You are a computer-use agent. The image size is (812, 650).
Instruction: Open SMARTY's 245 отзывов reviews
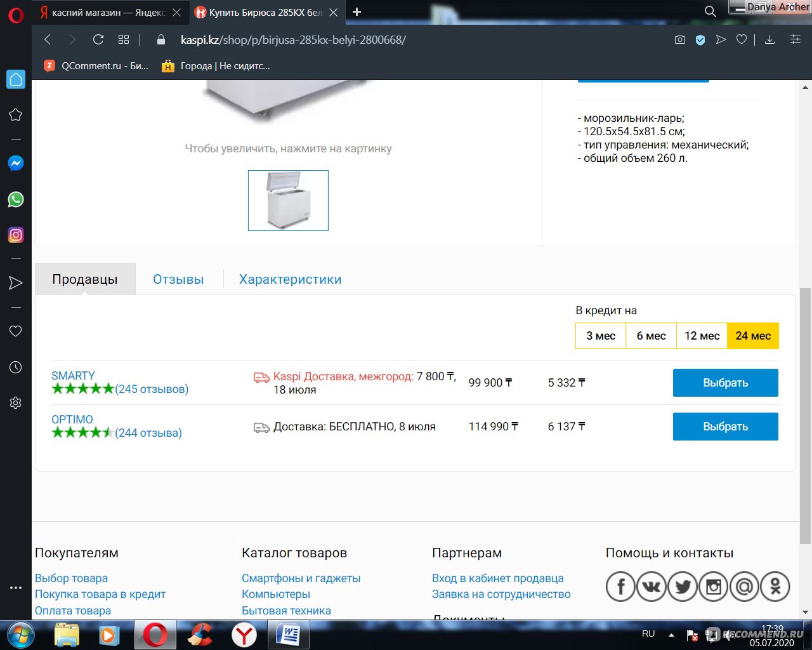pyautogui.click(x=152, y=389)
